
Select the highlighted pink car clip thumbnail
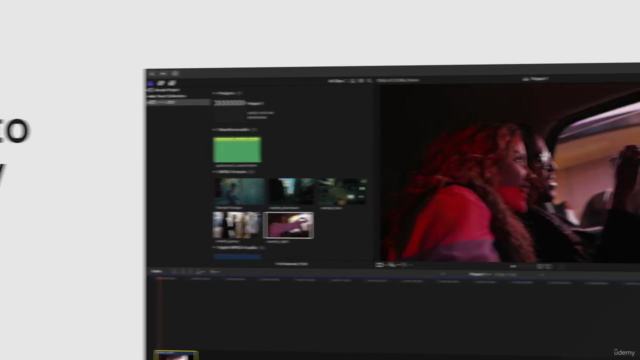[289, 225]
